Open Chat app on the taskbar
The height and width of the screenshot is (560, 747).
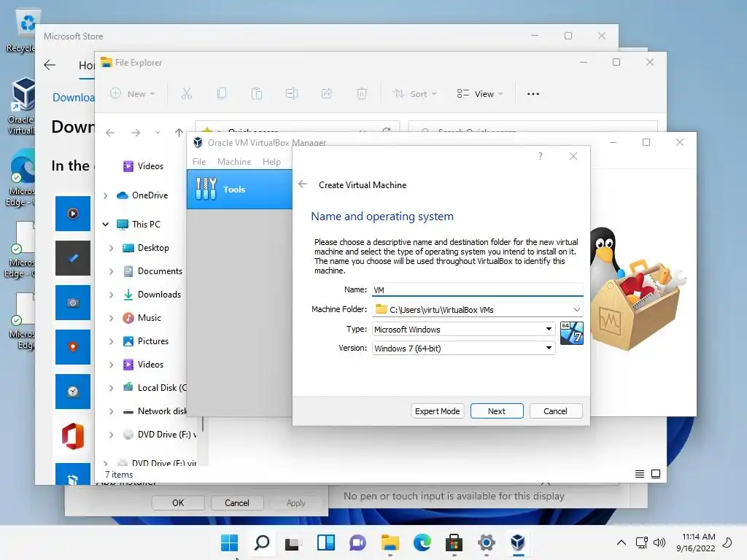coord(357,542)
